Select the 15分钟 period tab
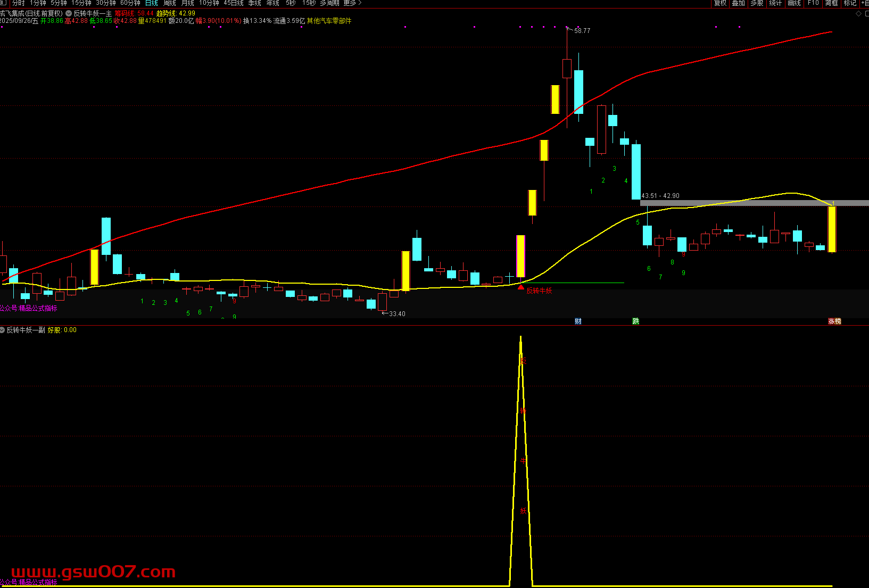The height and width of the screenshot is (588, 869). coord(81,3)
